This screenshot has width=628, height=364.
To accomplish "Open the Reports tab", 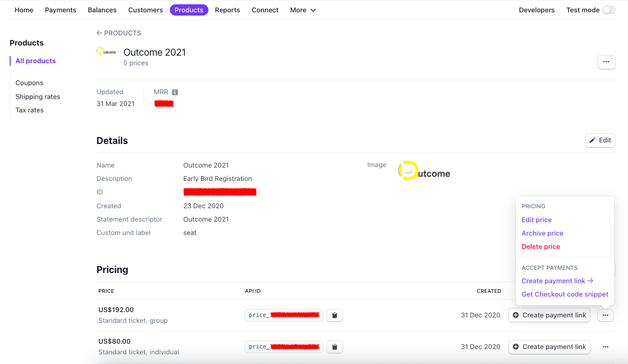I will 228,10.
